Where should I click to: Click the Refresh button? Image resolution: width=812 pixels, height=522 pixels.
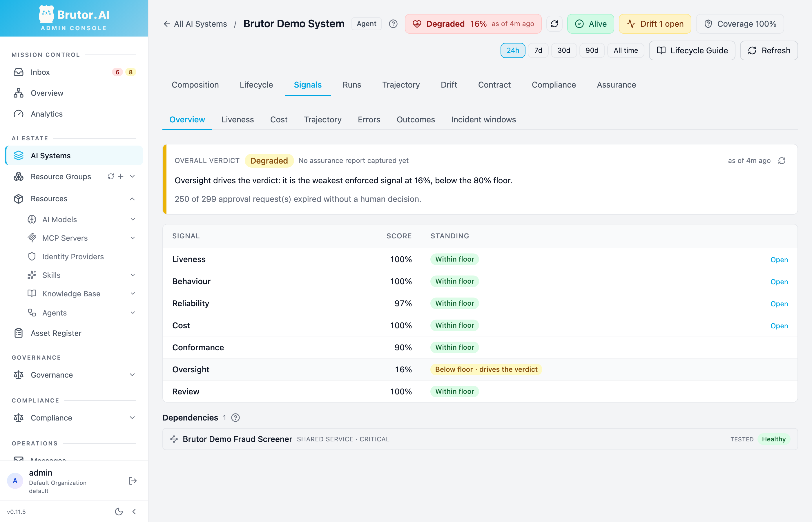point(769,50)
